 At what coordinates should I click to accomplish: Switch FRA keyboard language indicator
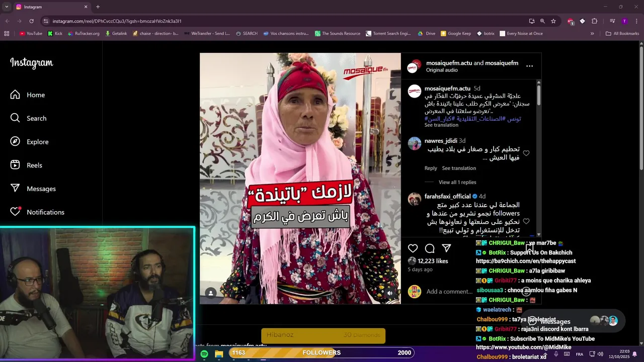coord(580,354)
